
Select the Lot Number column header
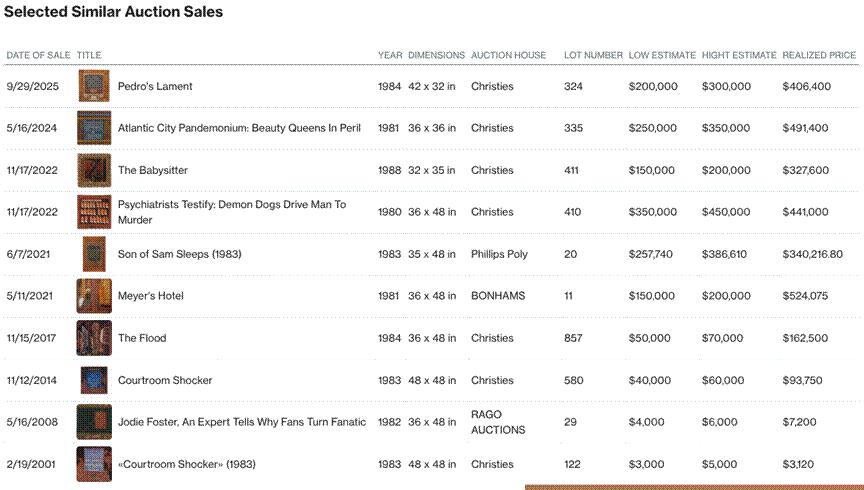pyautogui.click(x=593, y=55)
